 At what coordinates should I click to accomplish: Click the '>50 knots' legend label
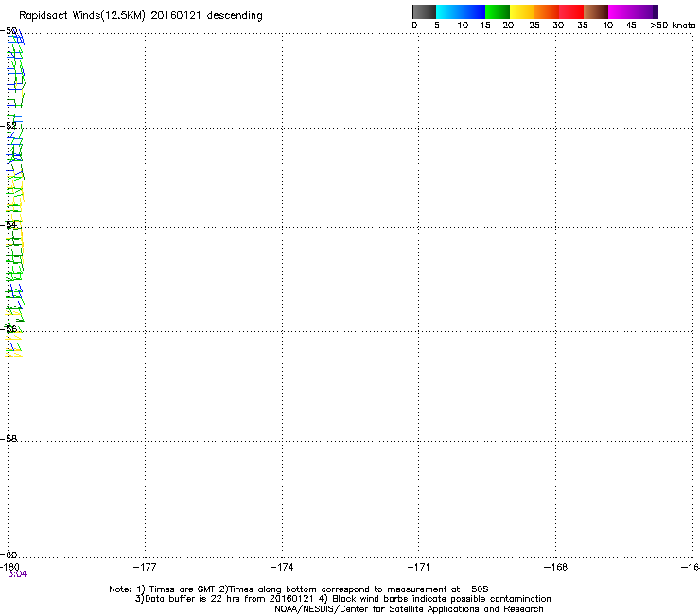[673, 26]
